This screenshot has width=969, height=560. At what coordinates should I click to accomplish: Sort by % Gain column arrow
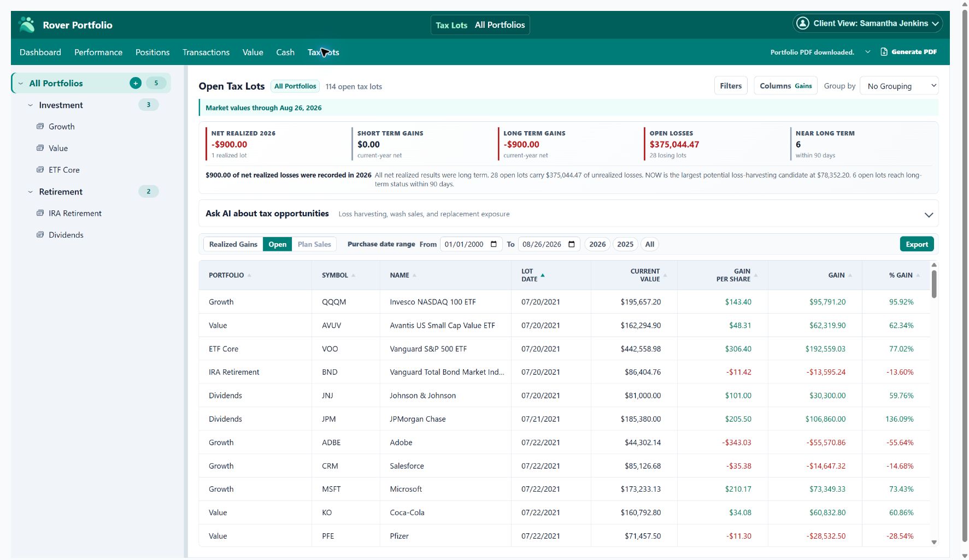tap(918, 275)
